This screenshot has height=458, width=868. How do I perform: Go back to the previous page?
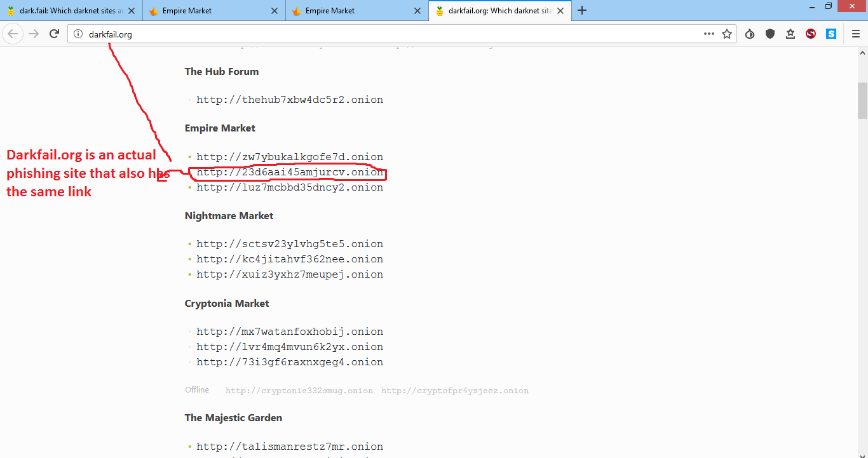click(x=13, y=34)
